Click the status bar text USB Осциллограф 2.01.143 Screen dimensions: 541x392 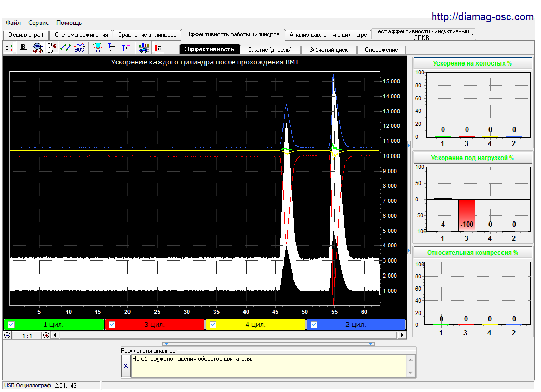click(41, 385)
